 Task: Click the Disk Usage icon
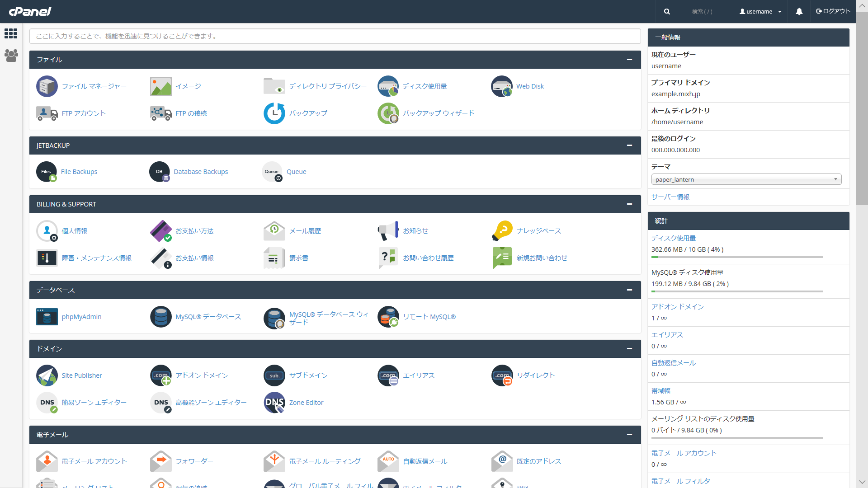pos(388,86)
